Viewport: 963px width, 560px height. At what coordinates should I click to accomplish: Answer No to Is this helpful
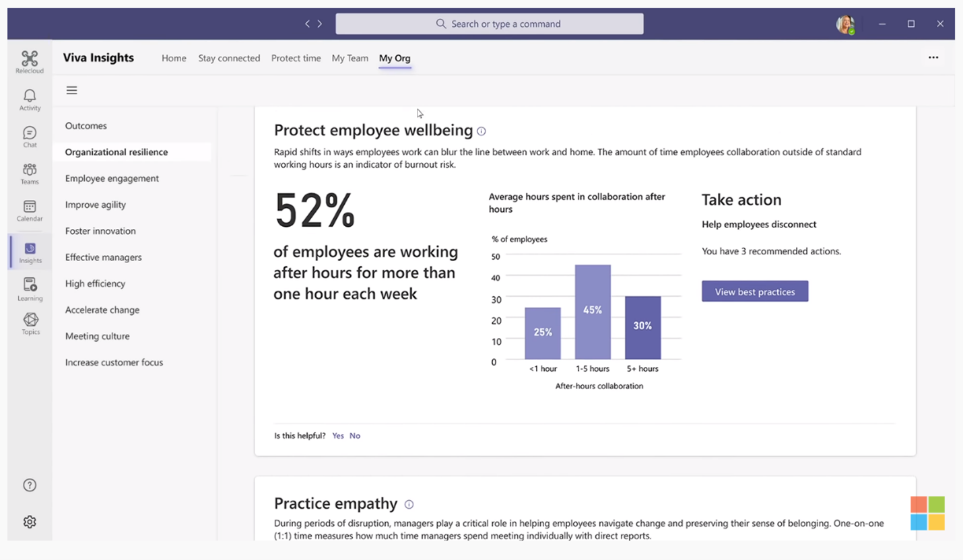[x=355, y=435]
